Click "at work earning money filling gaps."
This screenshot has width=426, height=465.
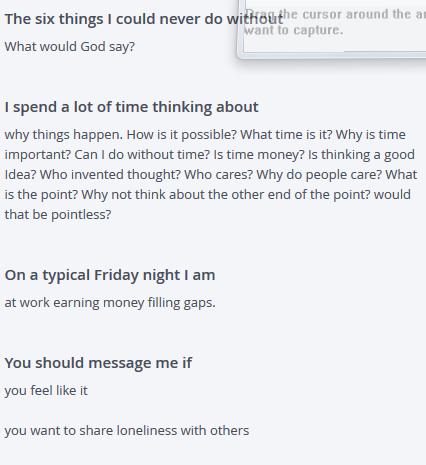[110, 303]
